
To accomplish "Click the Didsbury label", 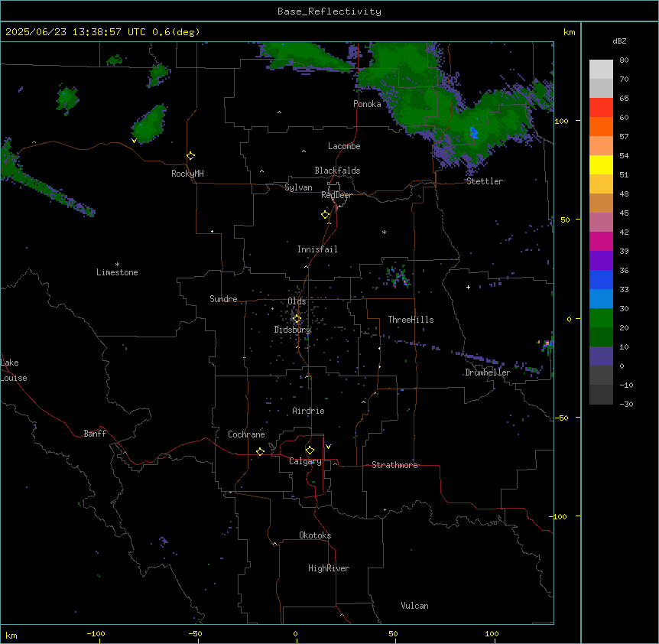I will (292, 330).
